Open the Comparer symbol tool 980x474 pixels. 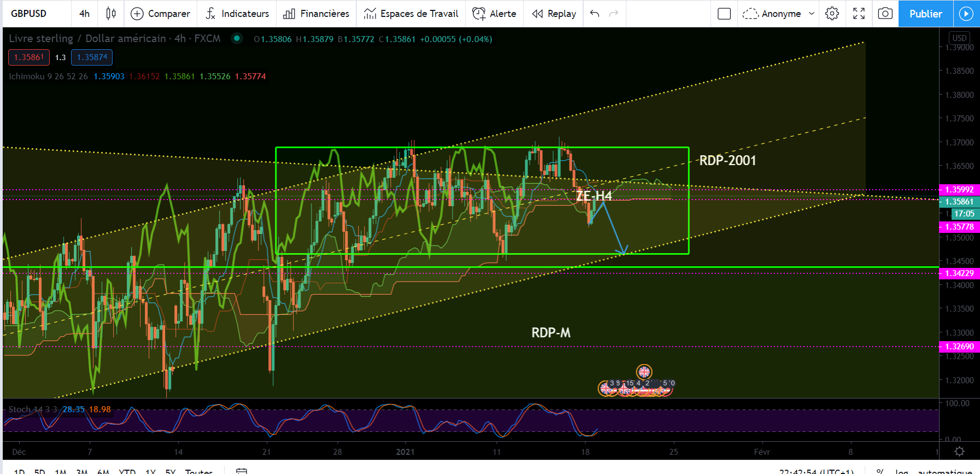161,14
